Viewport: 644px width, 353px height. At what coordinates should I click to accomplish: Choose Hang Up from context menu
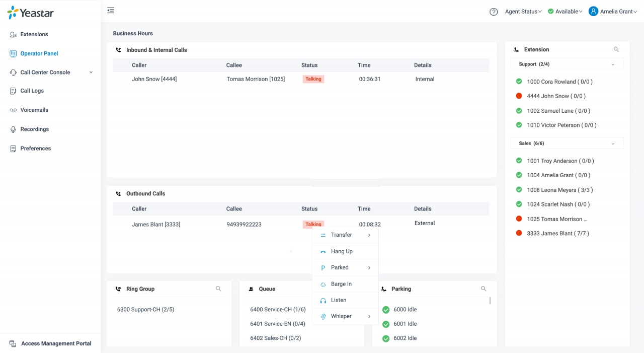click(342, 251)
